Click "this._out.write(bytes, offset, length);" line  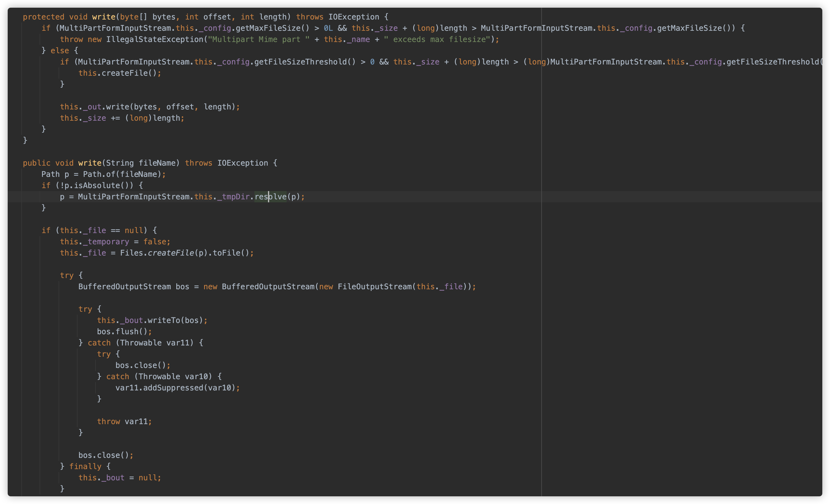[x=150, y=107]
